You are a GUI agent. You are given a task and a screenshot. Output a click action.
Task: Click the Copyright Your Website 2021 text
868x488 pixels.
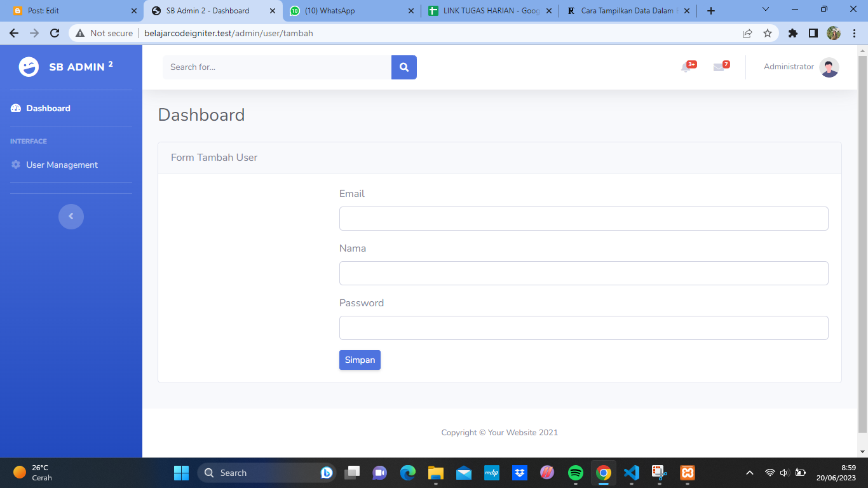499,433
